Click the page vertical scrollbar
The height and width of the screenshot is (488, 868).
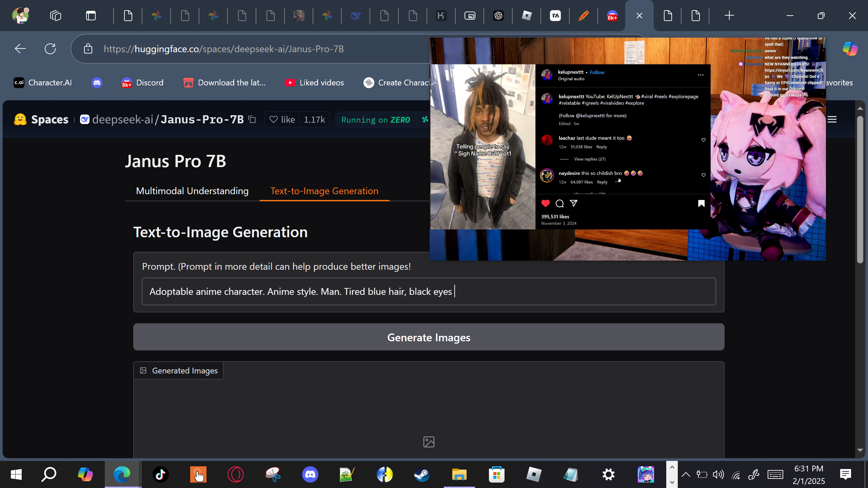pos(860,190)
